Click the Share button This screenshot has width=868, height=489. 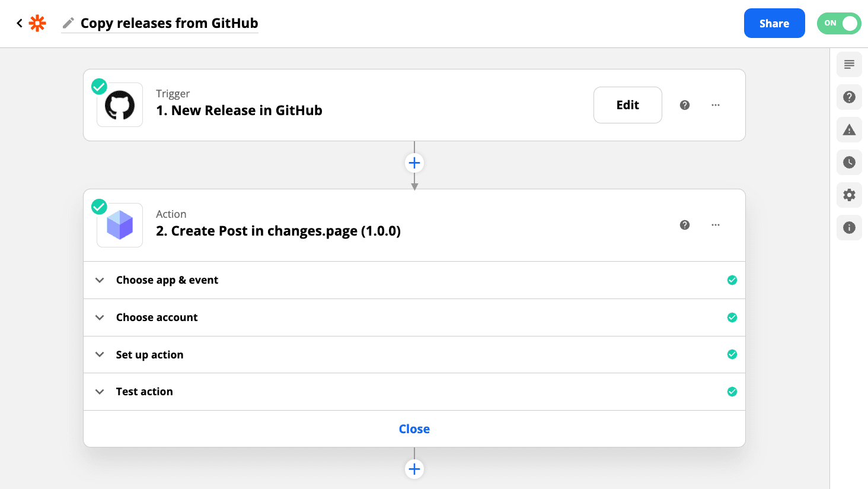(x=774, y=23)
